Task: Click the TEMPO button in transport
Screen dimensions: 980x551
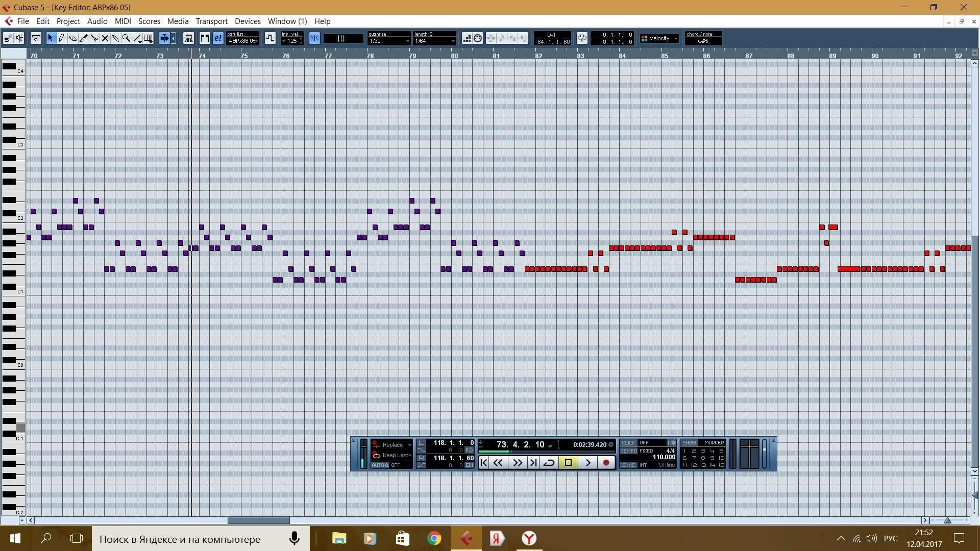Action: [629, 451]
